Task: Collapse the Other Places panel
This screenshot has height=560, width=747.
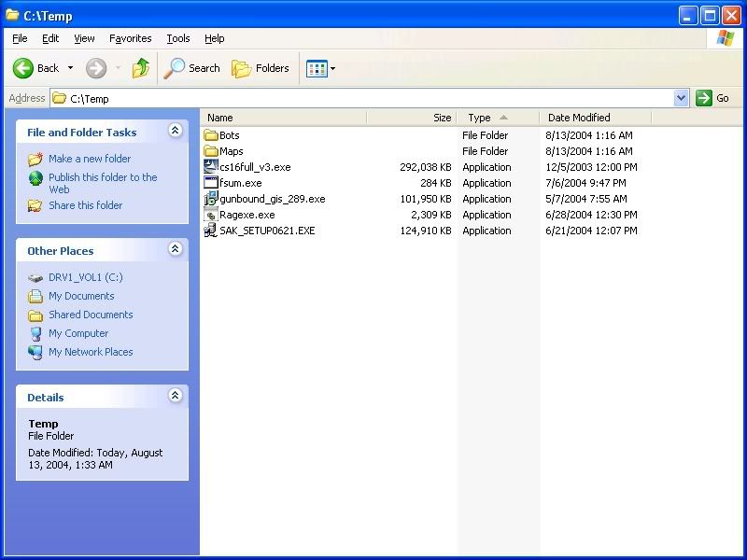Action: (x=175, y=250)
